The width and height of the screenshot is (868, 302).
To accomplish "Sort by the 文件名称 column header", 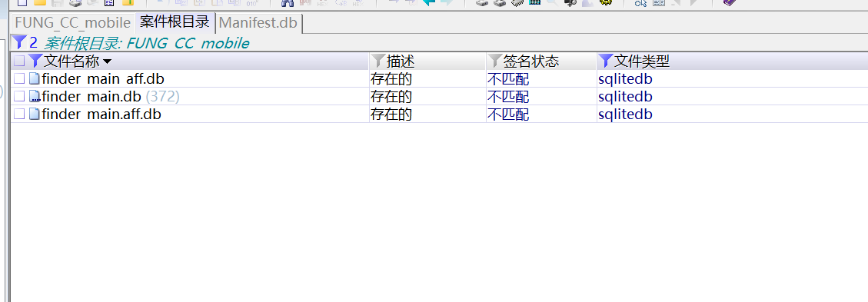I will click(72, 61).
